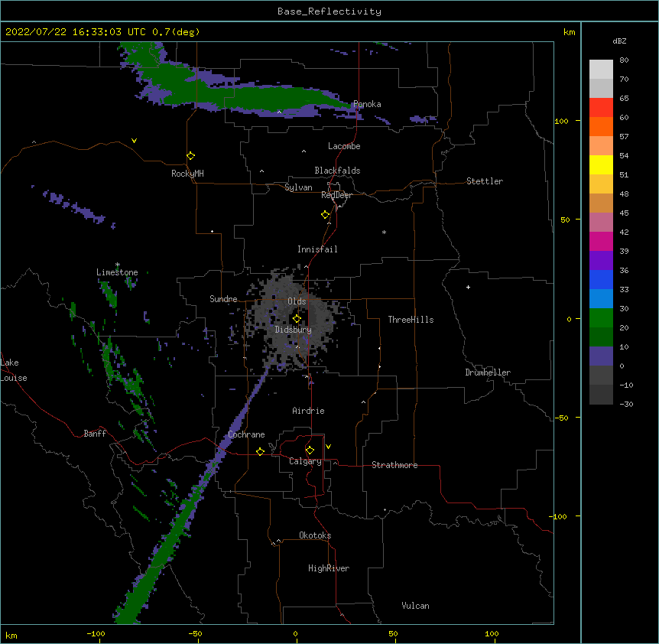659x644 pixels.
Task: Click the yellow V marker northeast of Calgary
Action: 328,447
